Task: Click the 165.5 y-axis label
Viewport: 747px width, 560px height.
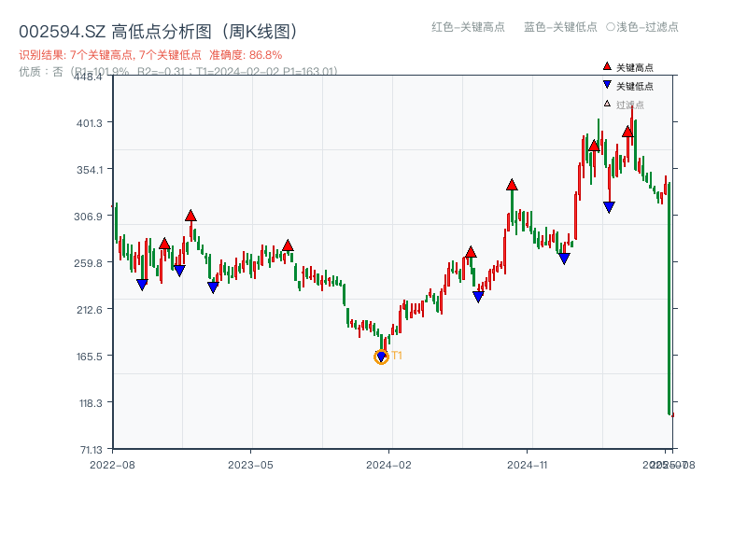Action: point(90,357)
